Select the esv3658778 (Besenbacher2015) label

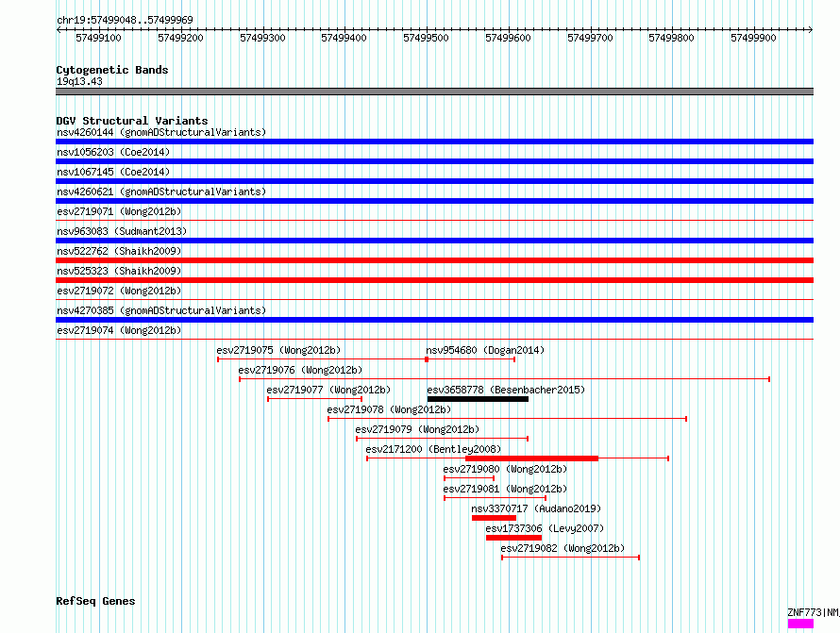506,390
